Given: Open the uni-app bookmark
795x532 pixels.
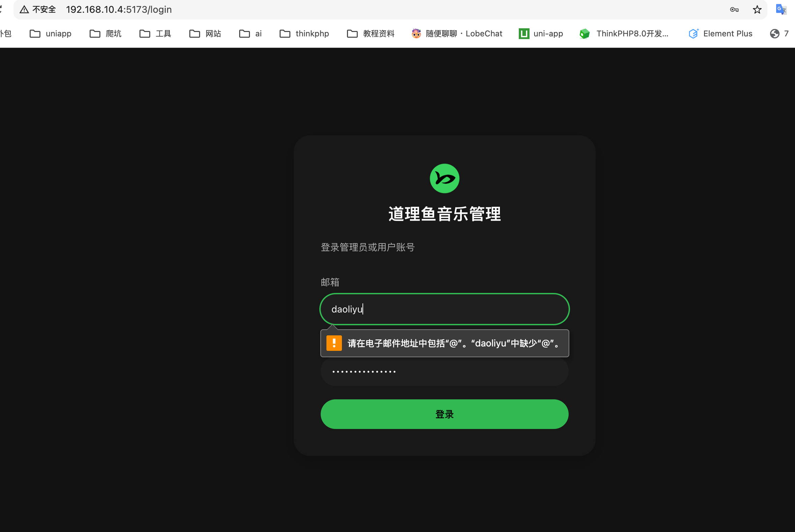Looking at the screenshot, I should [x=541, y=34].
